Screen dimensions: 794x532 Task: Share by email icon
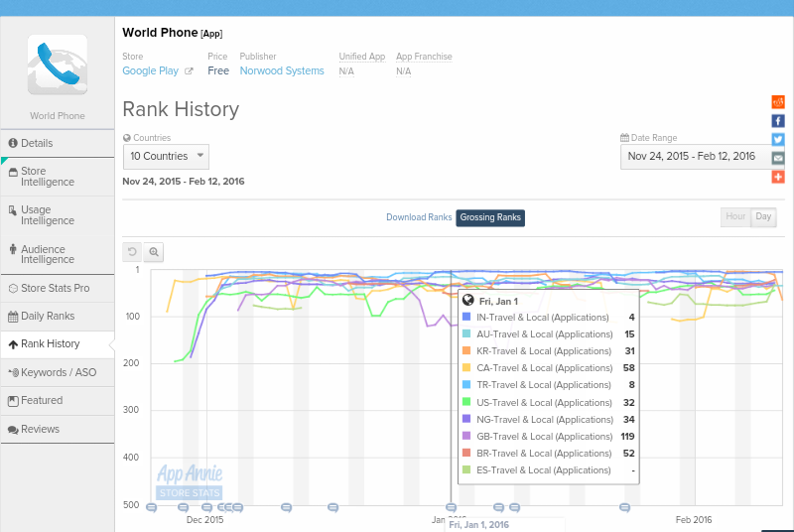pos(778,158)
